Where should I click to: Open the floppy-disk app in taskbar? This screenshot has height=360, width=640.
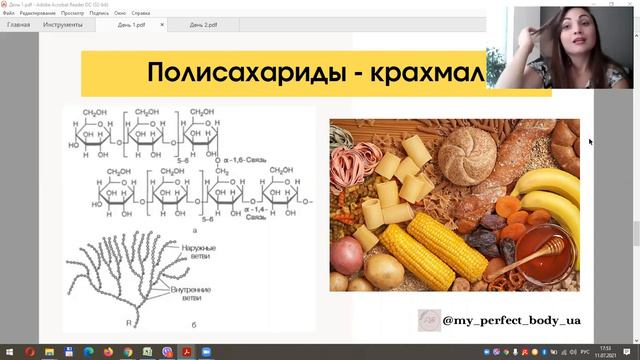tap(69, 352)
